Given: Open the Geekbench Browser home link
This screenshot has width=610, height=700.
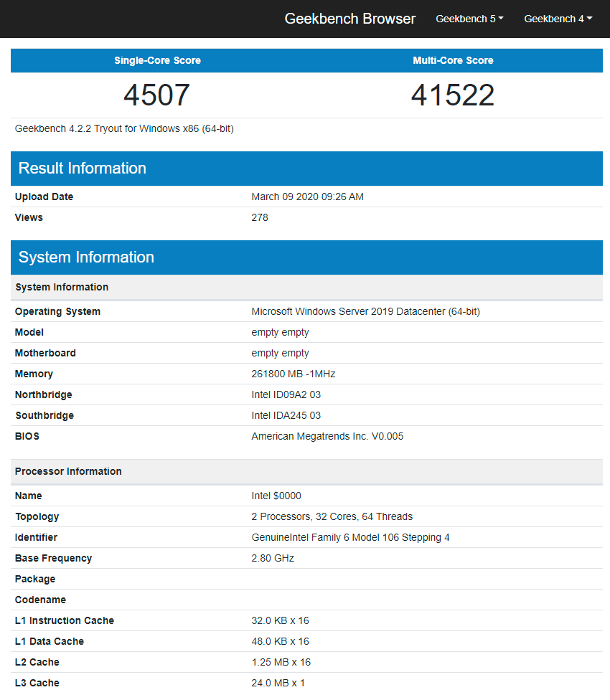Looking at the screenshot, I should click(349, 19).
